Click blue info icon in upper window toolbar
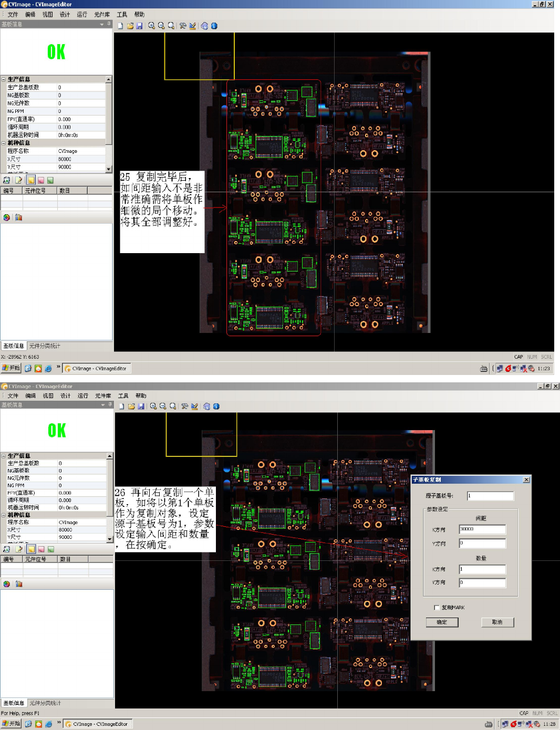 click(x=214, y=26)
